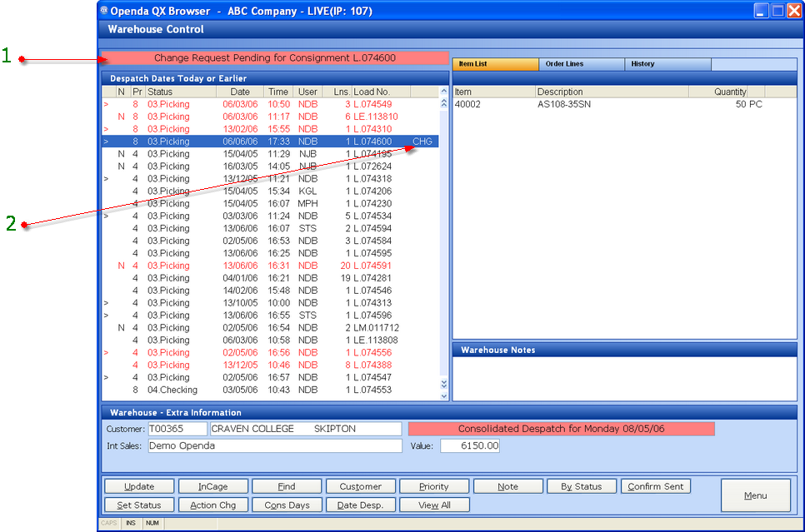Open the Menu button
Image resolution: width=805 pixels, height=532 pixels.
click(756, 495)
